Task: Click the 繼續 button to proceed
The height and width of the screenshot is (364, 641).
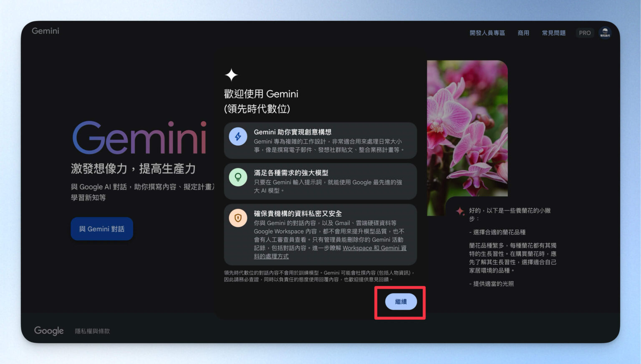Action: click(401, 301)
